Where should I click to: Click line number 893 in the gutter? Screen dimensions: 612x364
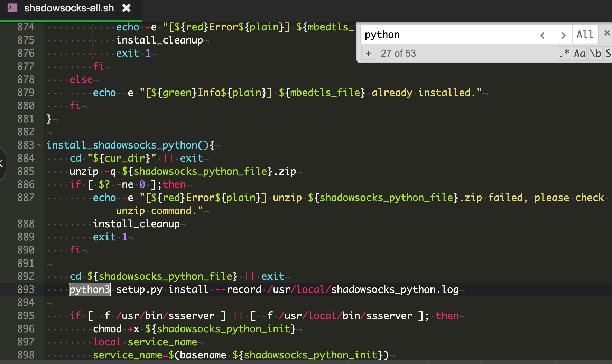[x=26, y=289]
